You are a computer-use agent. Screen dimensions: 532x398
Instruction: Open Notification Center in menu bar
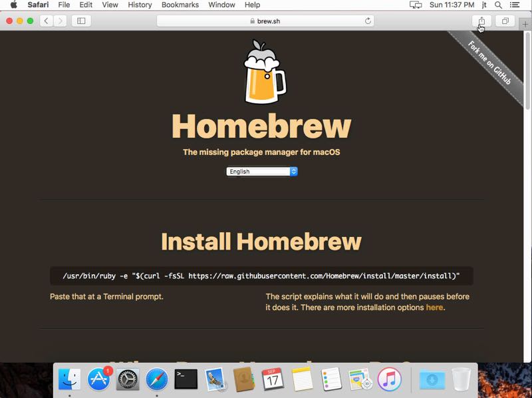[x=515, y=5]
